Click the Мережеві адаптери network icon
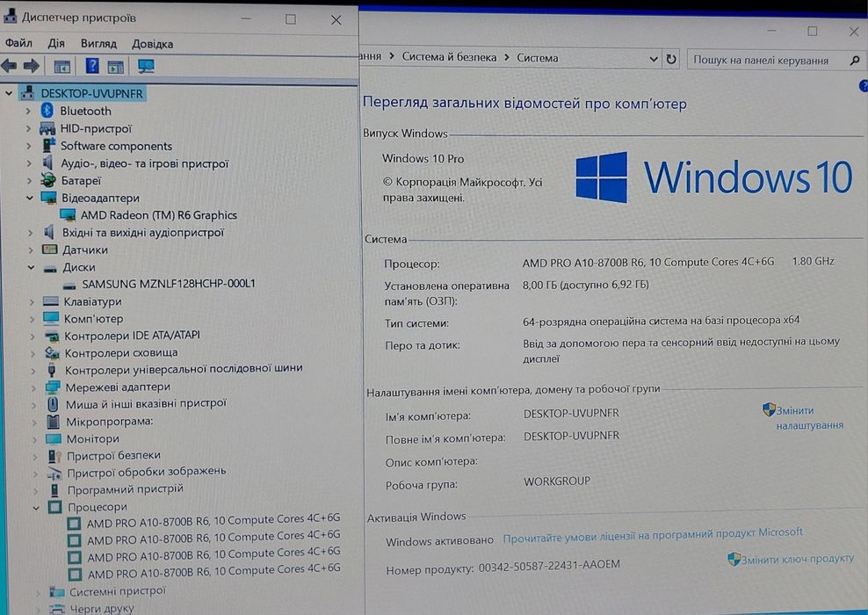Viewport: 868px width, 615px height. click(x=53, y=387)
